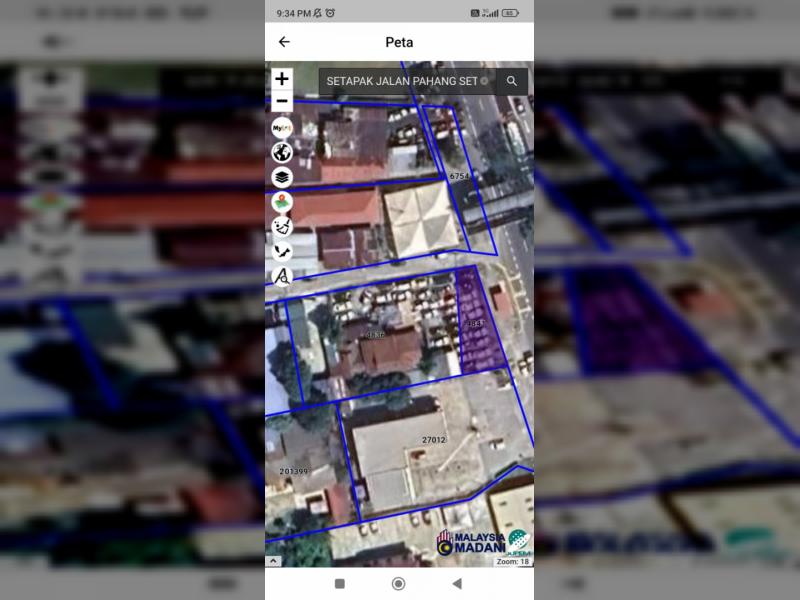Select the globe basemap icon

(x=282, y=152)
